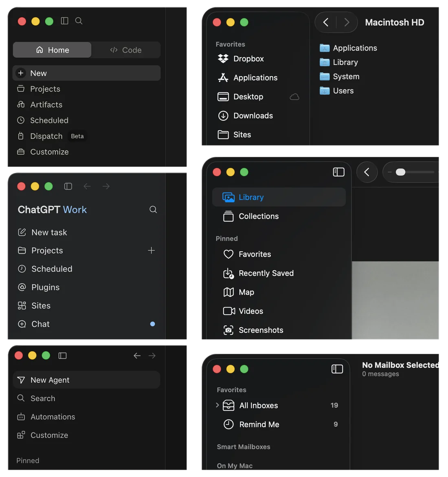This screenshot has height=477, width=448.
Task: Click New task in ChatGPT Work
Action: coord(87,232)
